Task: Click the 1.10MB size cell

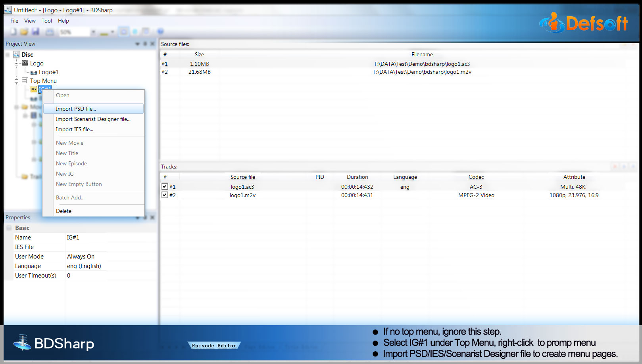Action: pos(199,64)
